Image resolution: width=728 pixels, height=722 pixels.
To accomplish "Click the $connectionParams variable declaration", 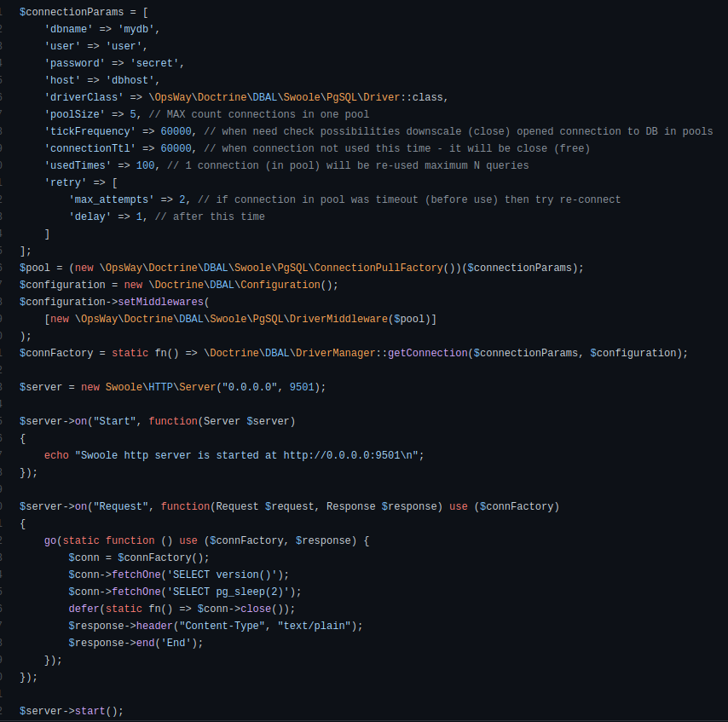I will 72,12.
